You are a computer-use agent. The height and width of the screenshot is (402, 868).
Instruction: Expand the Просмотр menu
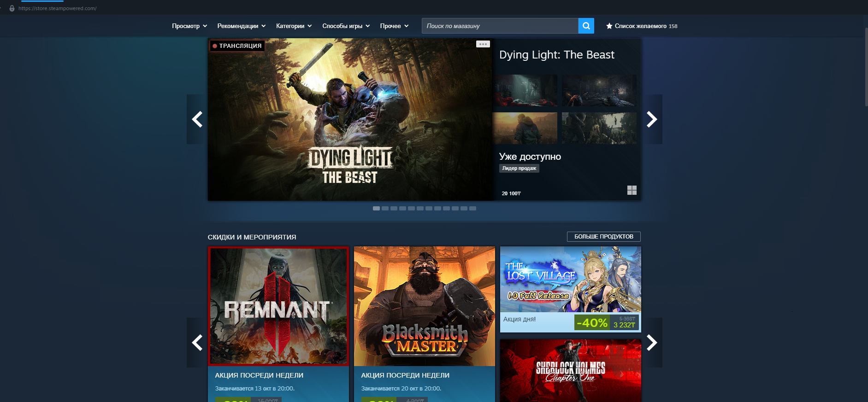click(189, 26)
